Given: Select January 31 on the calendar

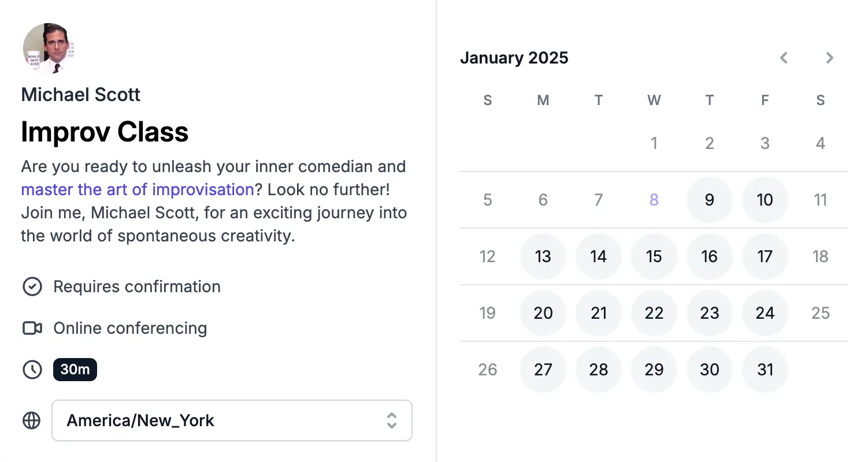Looking at the screenshot, I should point(765,370).
